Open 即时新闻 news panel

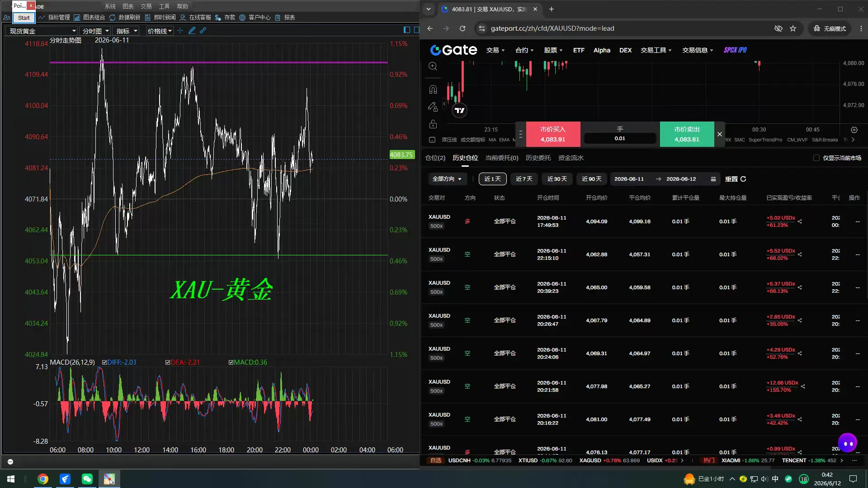coord(160,18)
